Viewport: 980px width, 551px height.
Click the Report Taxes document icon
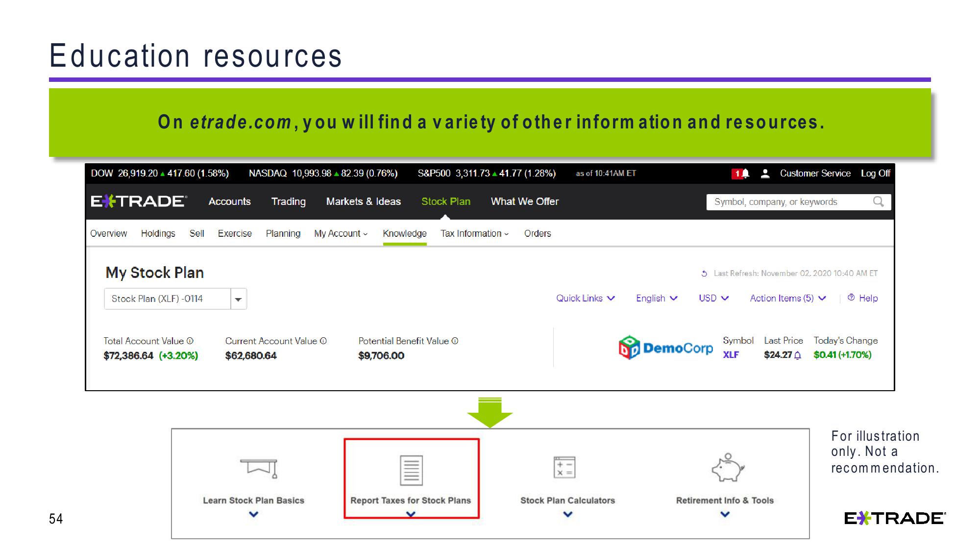[411, 470]
